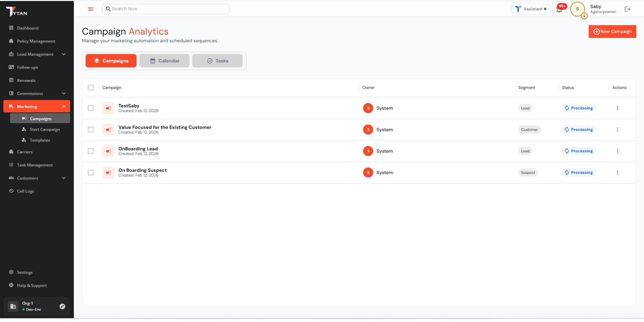
Task: Open actions menu for OnBoarding Lead campaign
Action: coord(617,151)
